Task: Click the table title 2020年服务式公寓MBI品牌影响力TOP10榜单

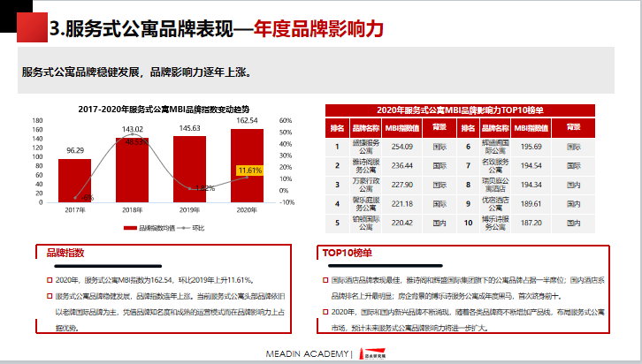Action: tap(459, 110)
